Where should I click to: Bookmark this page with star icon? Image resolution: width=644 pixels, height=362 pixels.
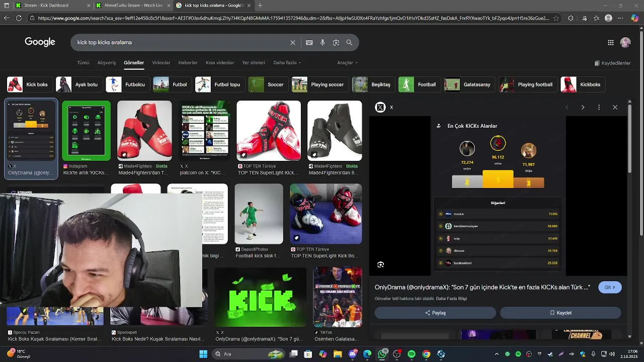point(556,18)
